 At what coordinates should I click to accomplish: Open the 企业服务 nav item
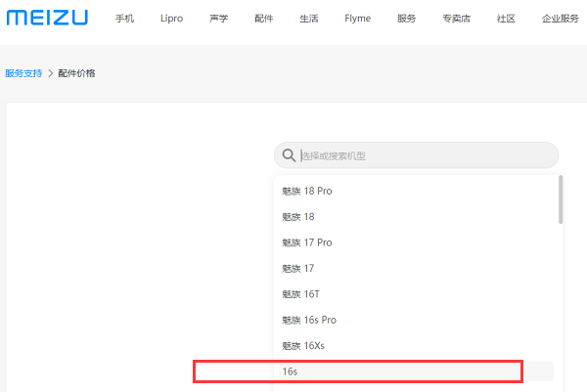pyautogui.click(x=560, y=19)
